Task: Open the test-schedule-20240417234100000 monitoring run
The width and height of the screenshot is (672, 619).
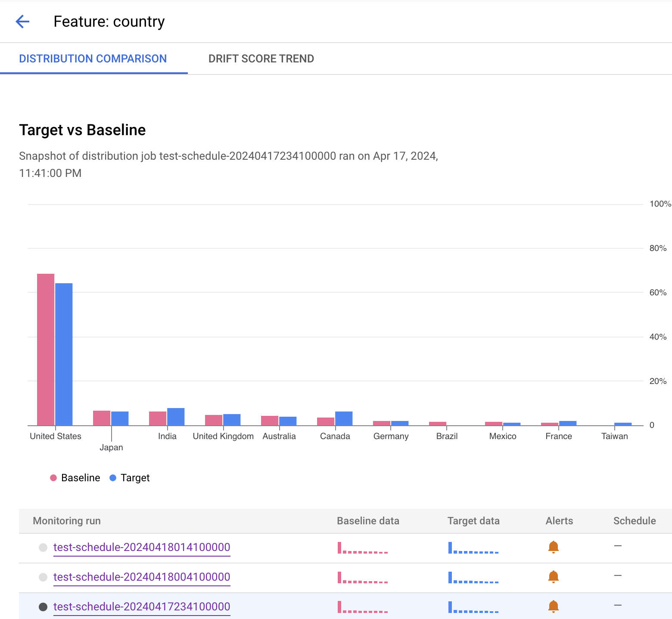Action: [142, 607]
